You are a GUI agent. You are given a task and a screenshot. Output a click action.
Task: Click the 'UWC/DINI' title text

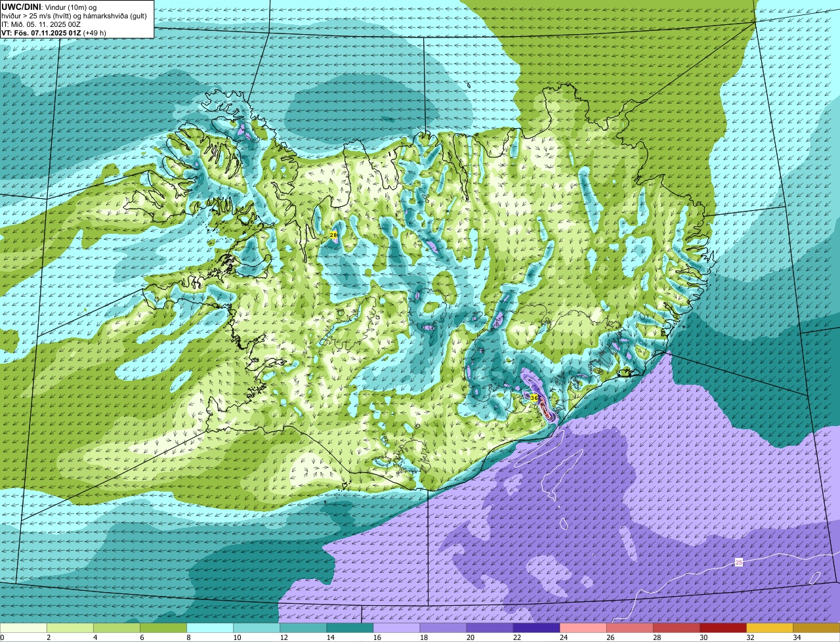coord(20,7)
